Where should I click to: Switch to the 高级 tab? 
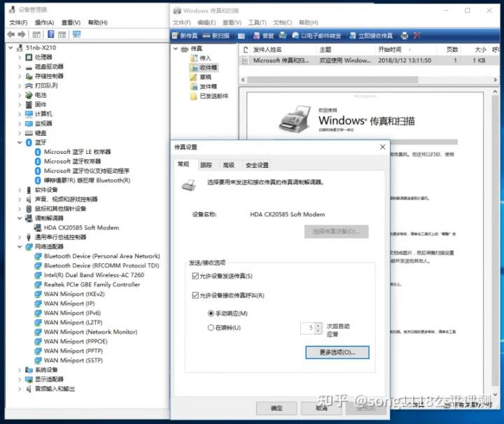(228, 165)
